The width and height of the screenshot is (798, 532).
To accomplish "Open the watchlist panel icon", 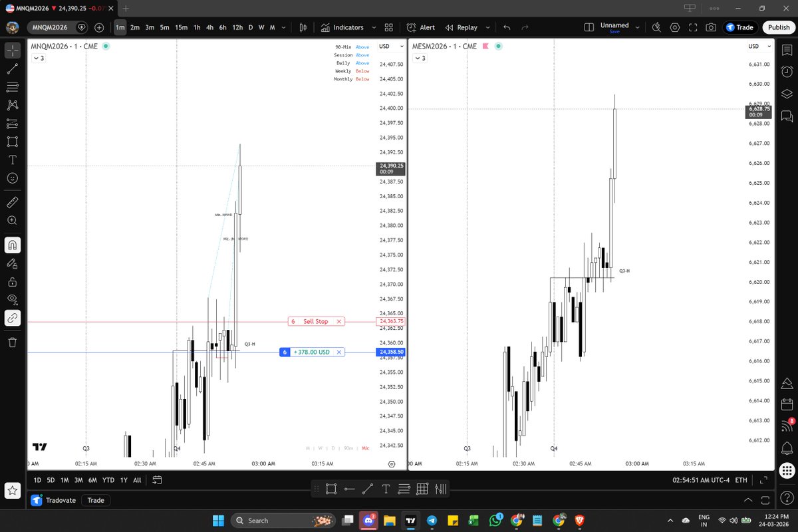I will click(787, 51).
